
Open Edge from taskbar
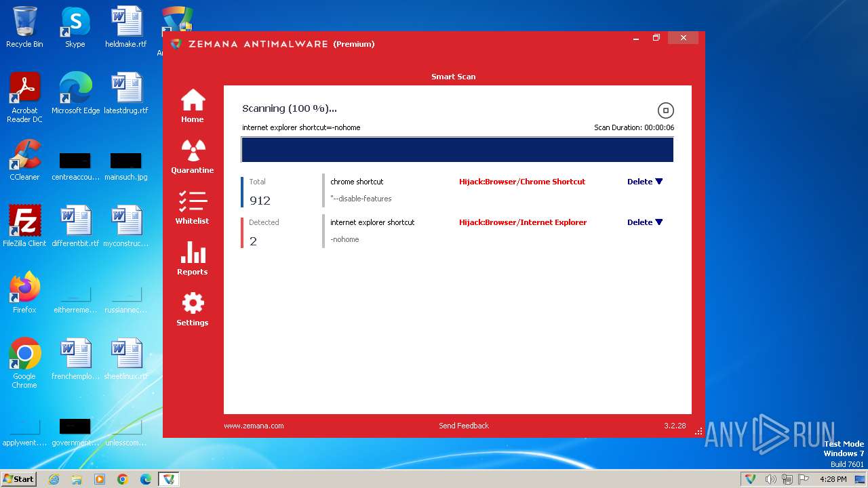coord(146,479)
